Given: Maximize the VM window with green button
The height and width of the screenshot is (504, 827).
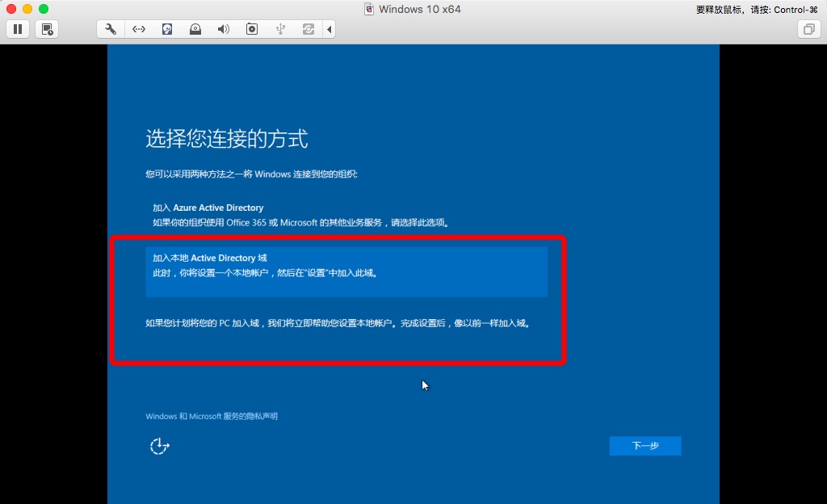Looking at the screenshot, I should pos(44,9).
